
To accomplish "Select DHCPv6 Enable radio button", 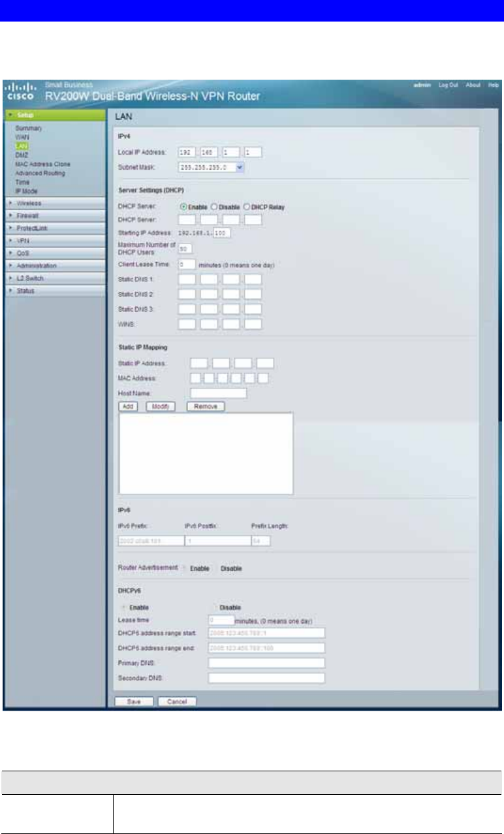I will pyautogui.click(x=125, y=607).
